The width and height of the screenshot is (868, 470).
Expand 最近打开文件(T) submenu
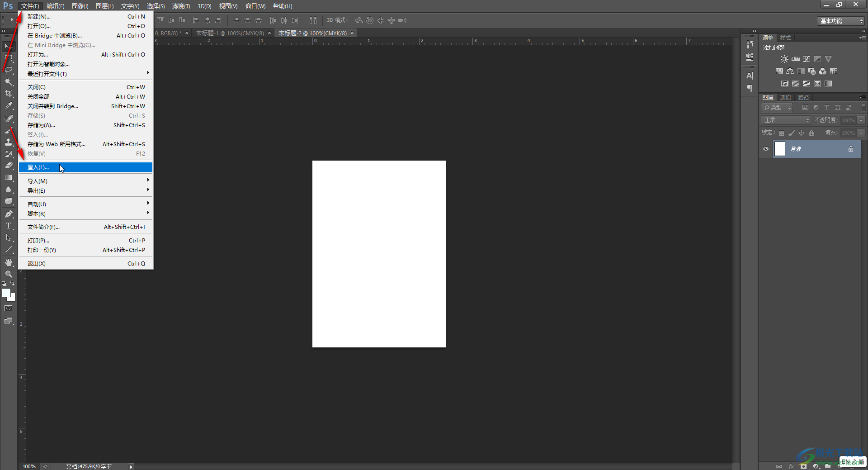click(x=86, y=74)
